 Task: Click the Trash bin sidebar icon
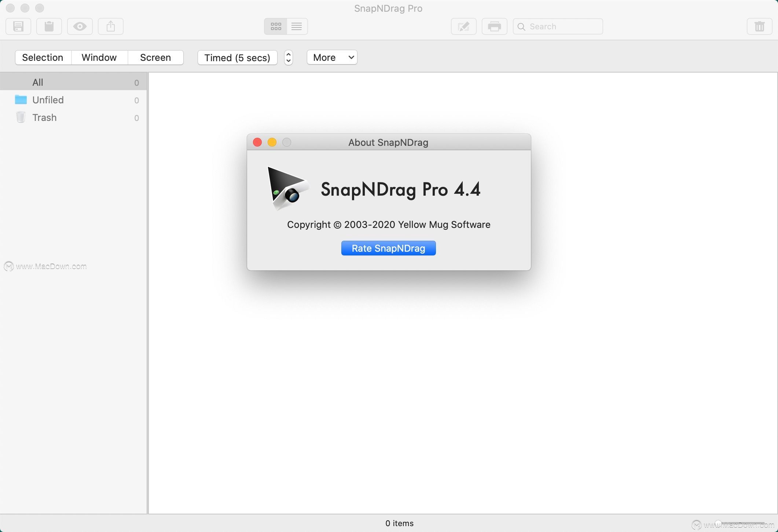pos(21,117)
